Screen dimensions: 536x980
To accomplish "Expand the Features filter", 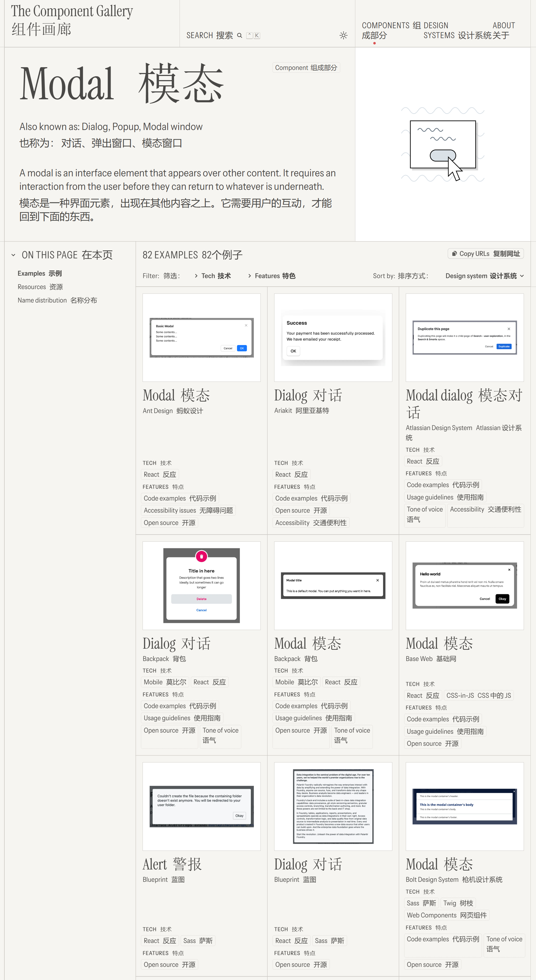I will (272, 276).
